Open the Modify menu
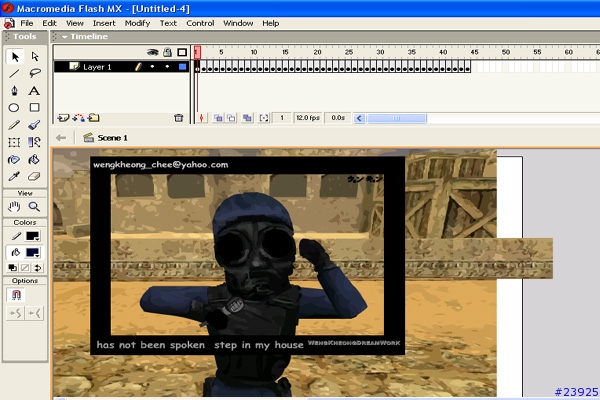Screen dimensions: 600x400 coord(137,23)
